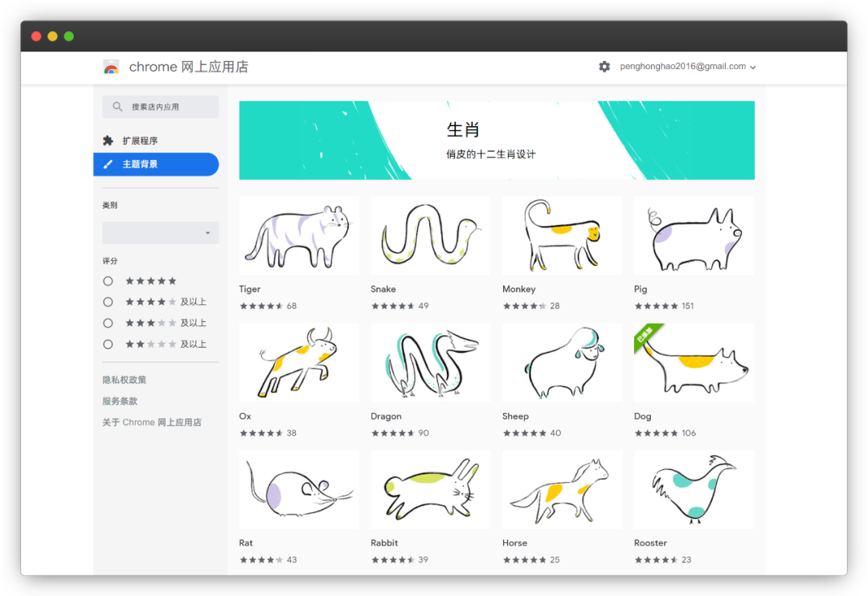Open the 类别 category dropdown

click(x=160, y=232)
